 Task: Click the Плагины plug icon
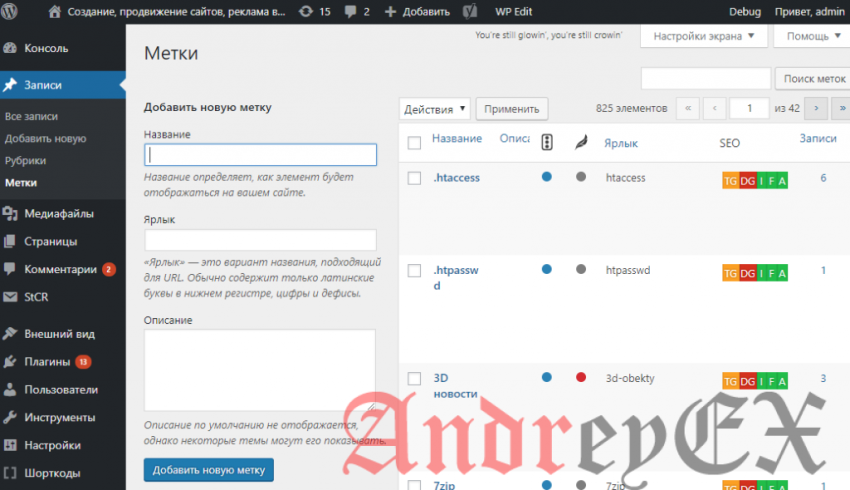(10, 362)
